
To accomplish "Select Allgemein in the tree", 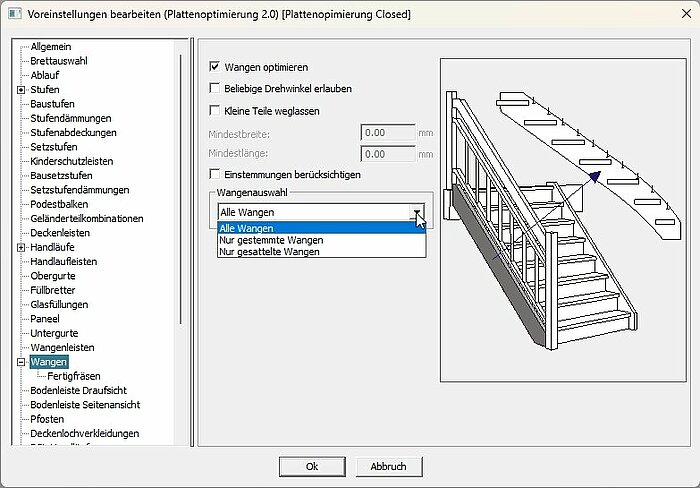I will point(50,47).
